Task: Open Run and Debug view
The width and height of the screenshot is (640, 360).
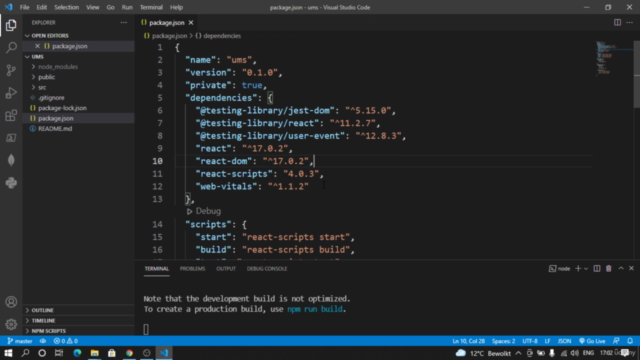Action: [x=11, y=93]
